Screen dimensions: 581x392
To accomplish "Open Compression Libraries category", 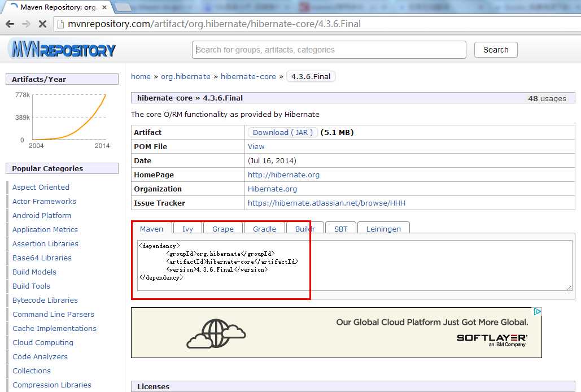I will [51, 385].
